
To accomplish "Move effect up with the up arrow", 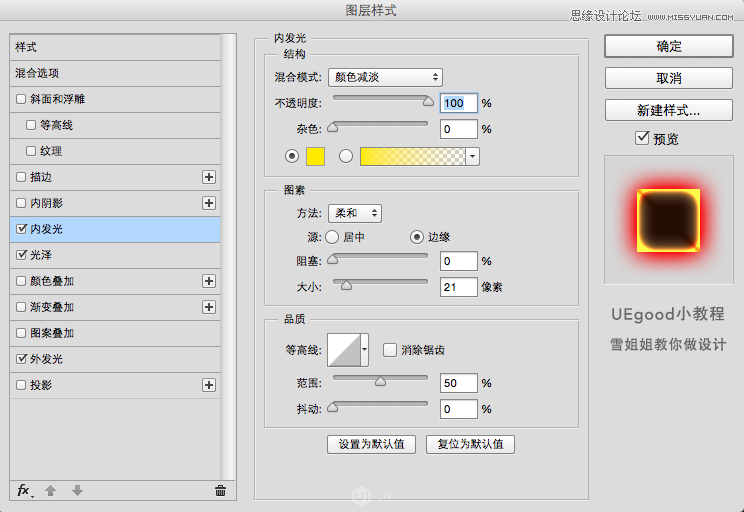I will [50, 491].
